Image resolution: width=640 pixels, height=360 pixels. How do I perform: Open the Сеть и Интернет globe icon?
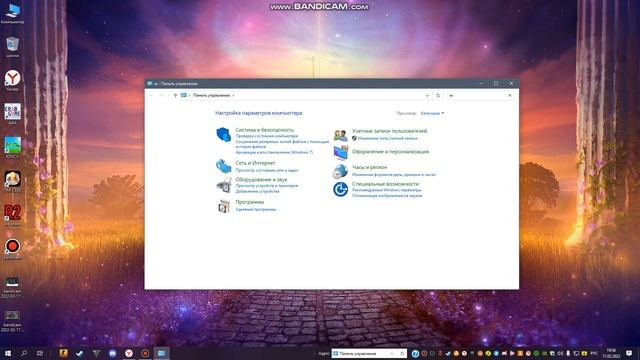pos(223,166)
